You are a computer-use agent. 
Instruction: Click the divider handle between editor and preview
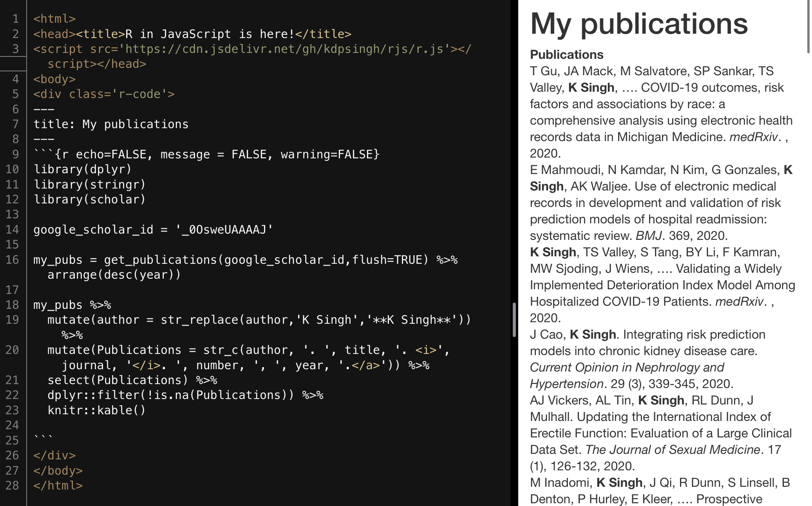[514, 319]
